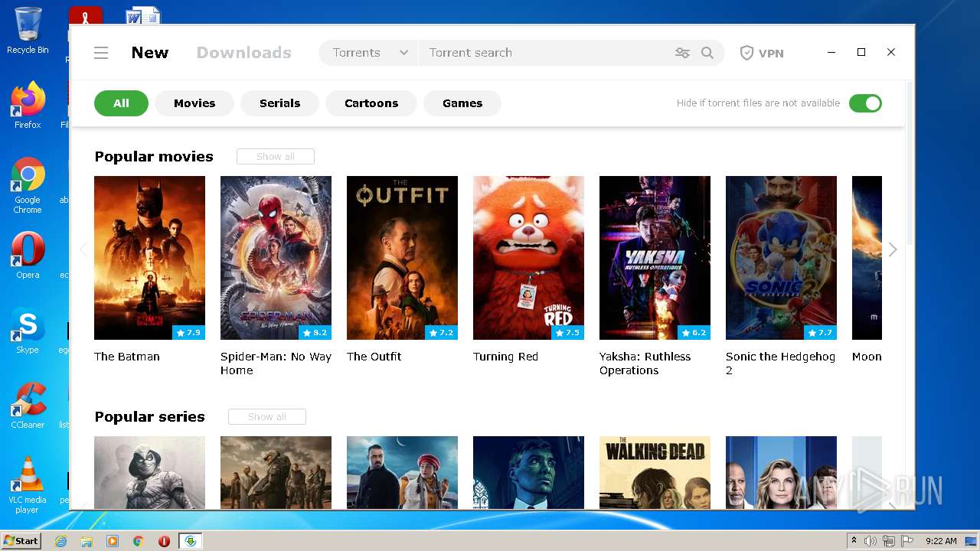Open The Batman movie poster
Screen dimensions: 980x551
click(149, 258)
